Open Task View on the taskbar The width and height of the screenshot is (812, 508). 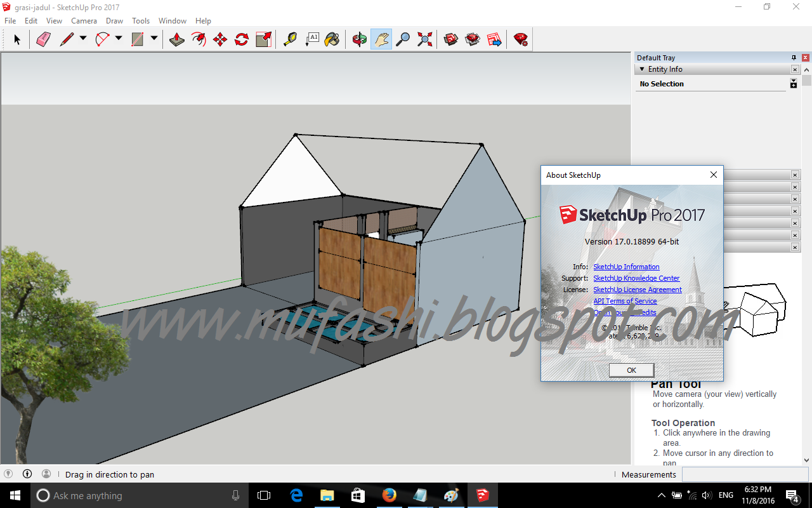click(x=264, y=495)
